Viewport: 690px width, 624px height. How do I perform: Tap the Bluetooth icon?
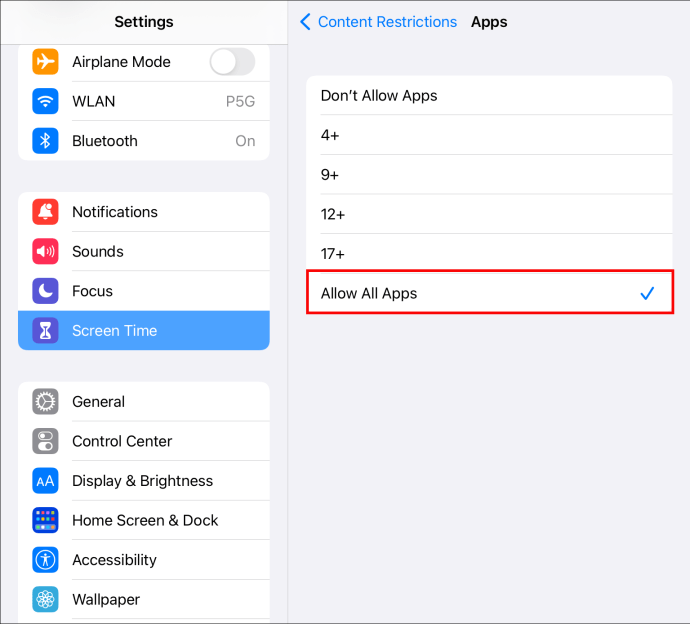45,141
